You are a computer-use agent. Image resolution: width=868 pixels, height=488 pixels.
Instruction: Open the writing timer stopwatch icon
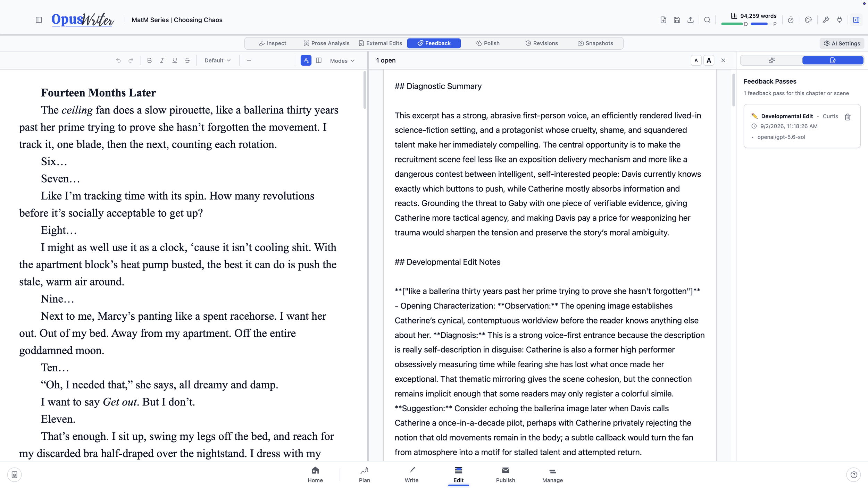(791, 20)
